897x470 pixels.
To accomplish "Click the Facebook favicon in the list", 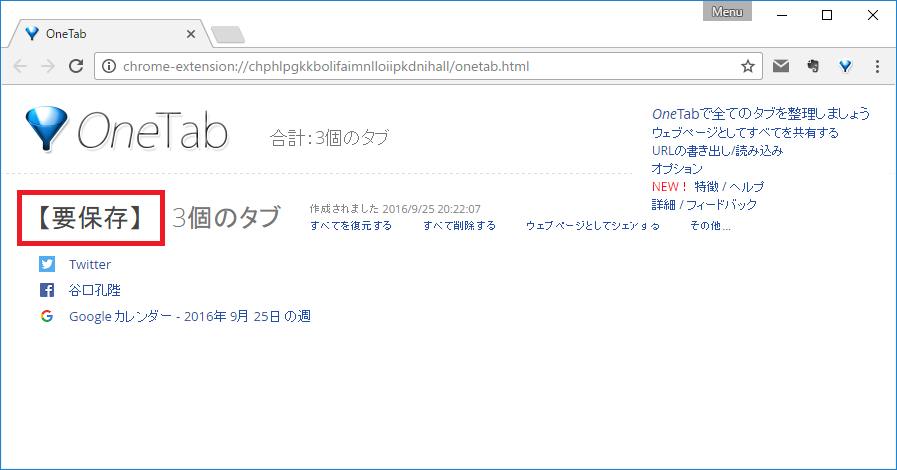I will (47, 291).
